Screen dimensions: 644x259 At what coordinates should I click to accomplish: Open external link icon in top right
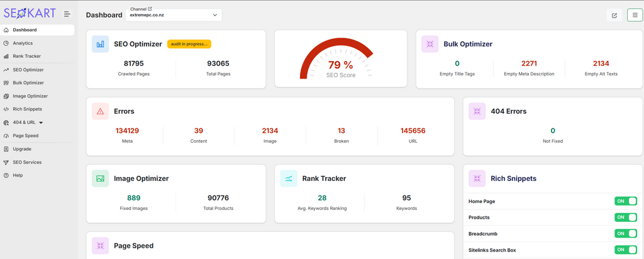point(614,15)
